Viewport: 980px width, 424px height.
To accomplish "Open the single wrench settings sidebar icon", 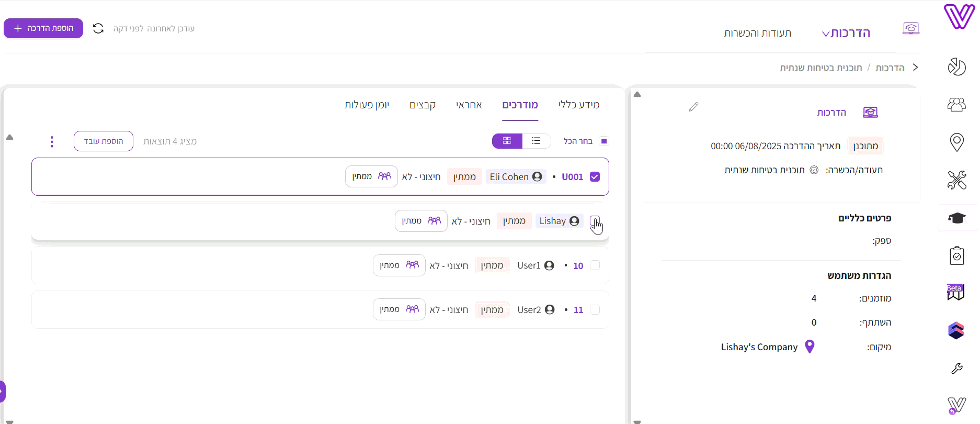I will 956,369.
